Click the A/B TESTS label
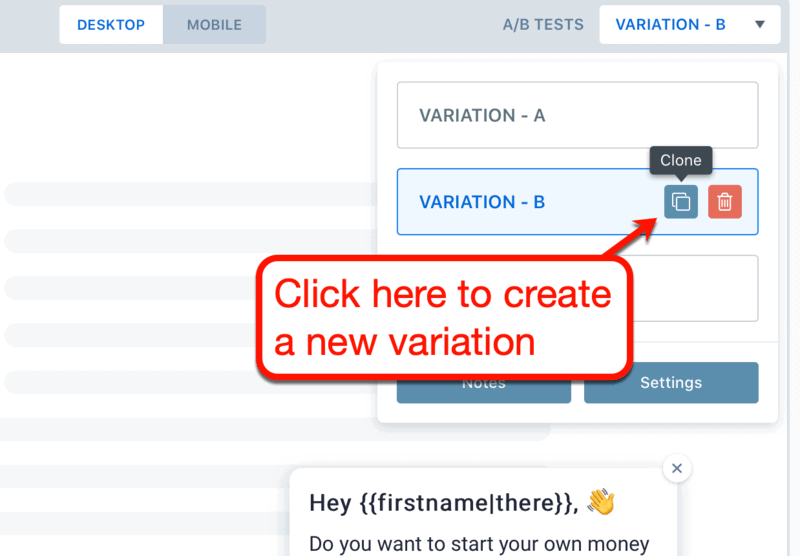800x556 pixels. click(x=543, y=24)
